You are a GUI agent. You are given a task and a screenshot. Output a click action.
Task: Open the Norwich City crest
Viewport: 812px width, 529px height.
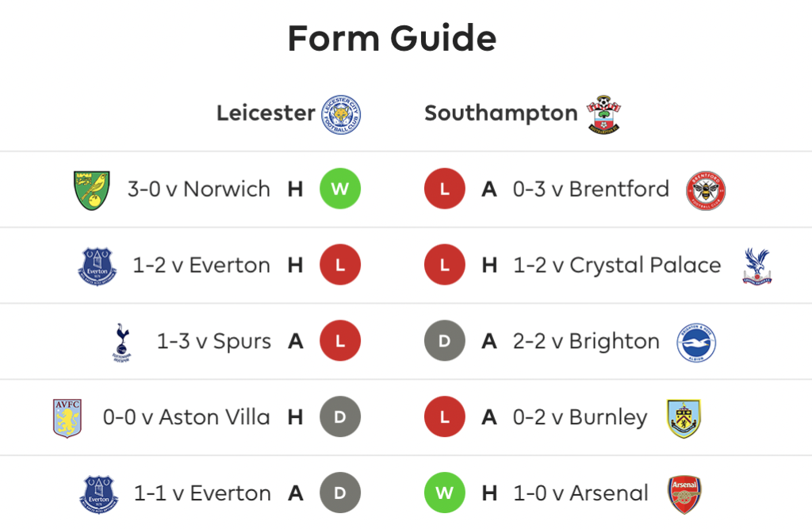coord(92,190)
